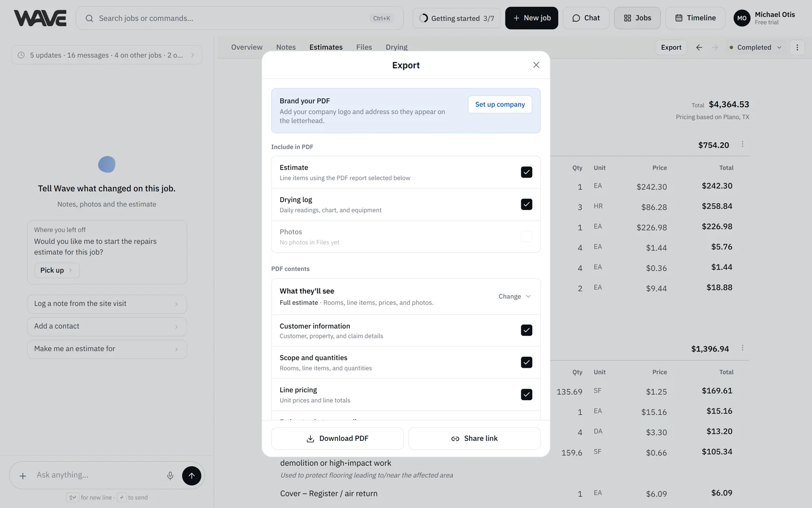Open the job more-options kebab menu
812x508 pixels.
(x=797, y=47)
